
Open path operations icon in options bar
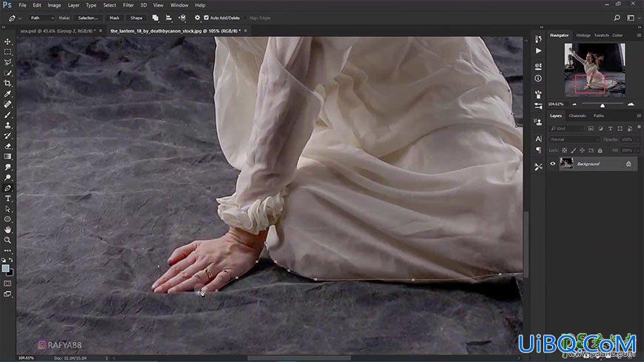[x=155, y=18]
